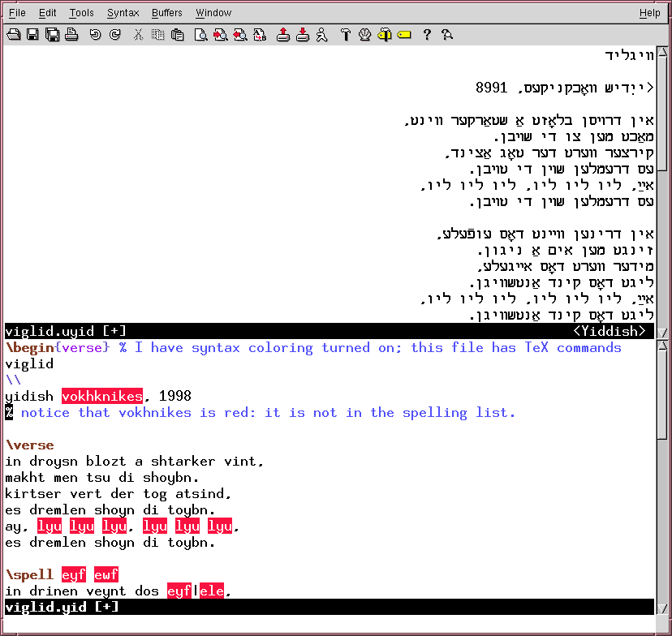
Task: Undo the last change using toolbar
Action: pos(95,35)
